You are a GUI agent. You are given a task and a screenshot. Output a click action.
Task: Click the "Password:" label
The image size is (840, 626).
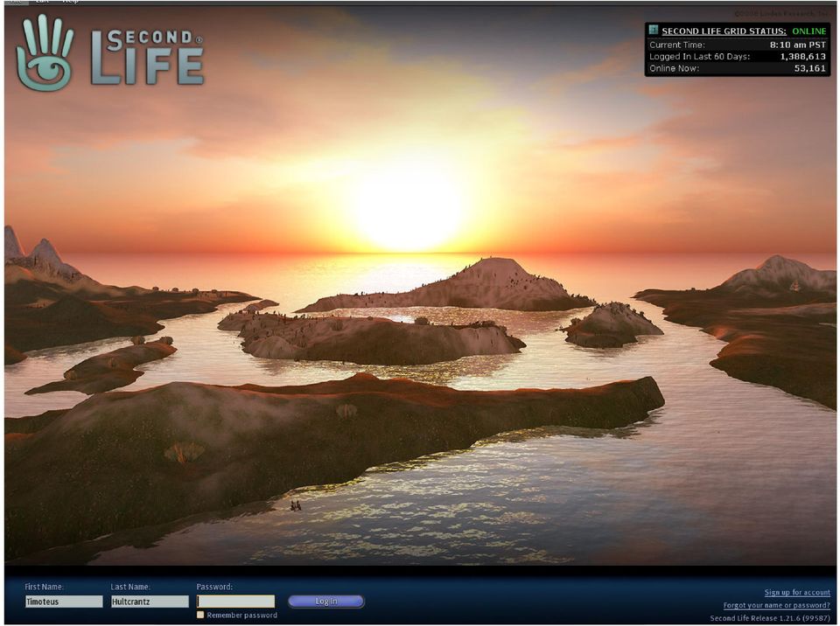214,587
